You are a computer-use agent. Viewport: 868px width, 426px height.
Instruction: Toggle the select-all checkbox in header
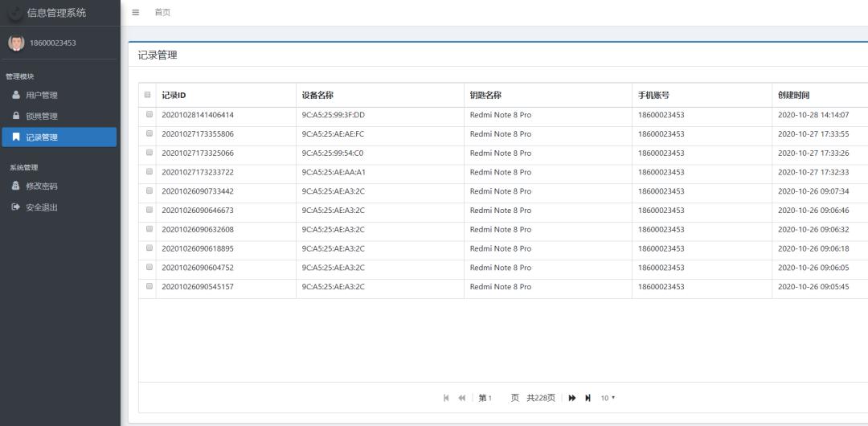click(x=147, y=95)
